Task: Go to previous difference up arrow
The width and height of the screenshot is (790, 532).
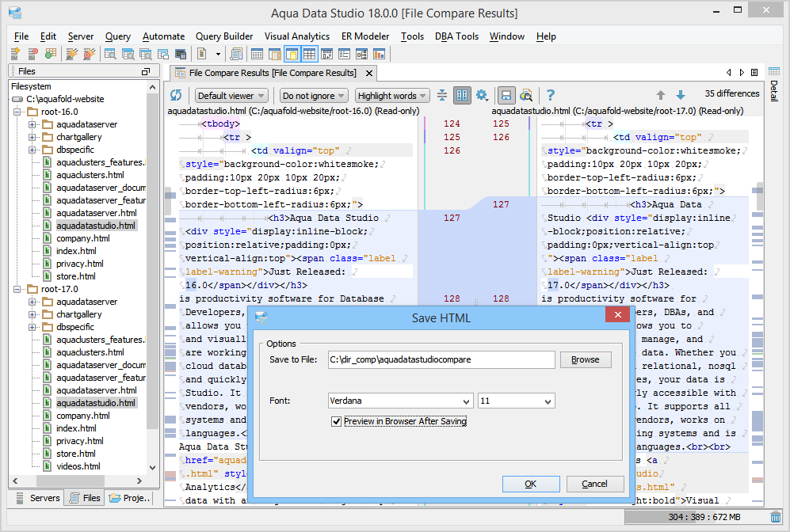Action: point(661,95)
